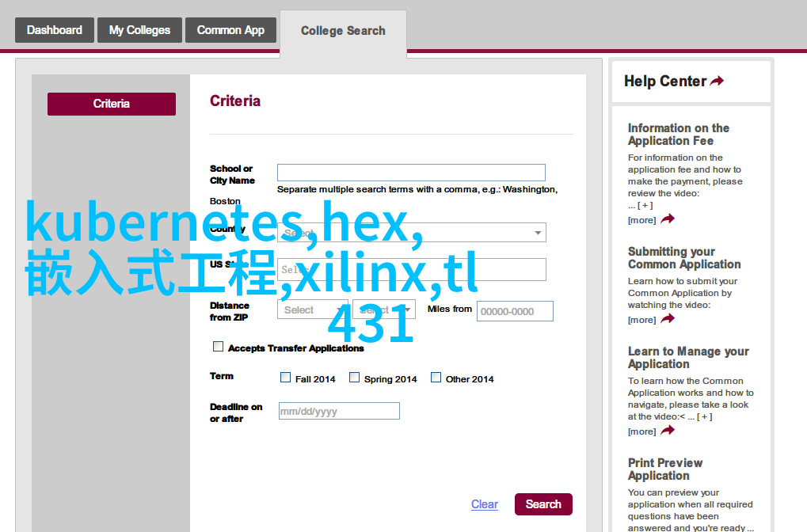Focus the School or City Name field
Viewport: 807px width, 532px height.
tap(411, 173)
